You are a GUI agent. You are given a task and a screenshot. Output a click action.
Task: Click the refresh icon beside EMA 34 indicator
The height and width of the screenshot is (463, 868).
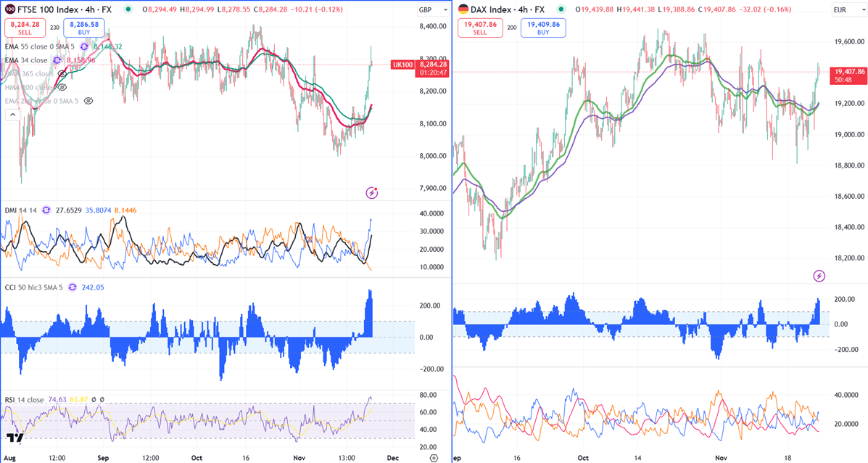point(57,60)
